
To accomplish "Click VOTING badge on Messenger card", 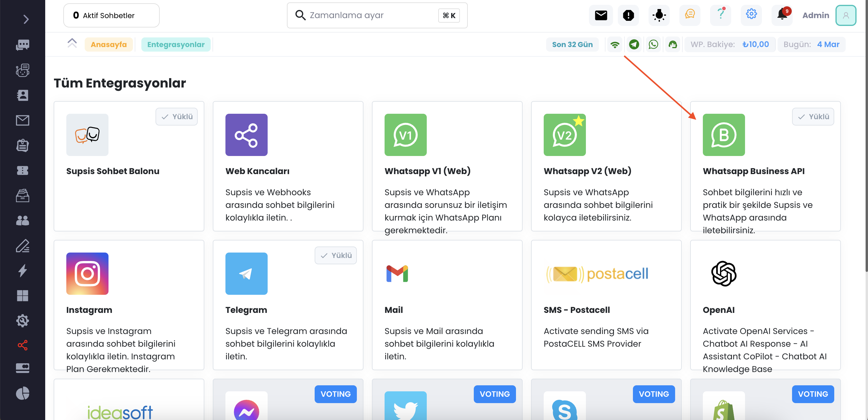I will [335, 394].
